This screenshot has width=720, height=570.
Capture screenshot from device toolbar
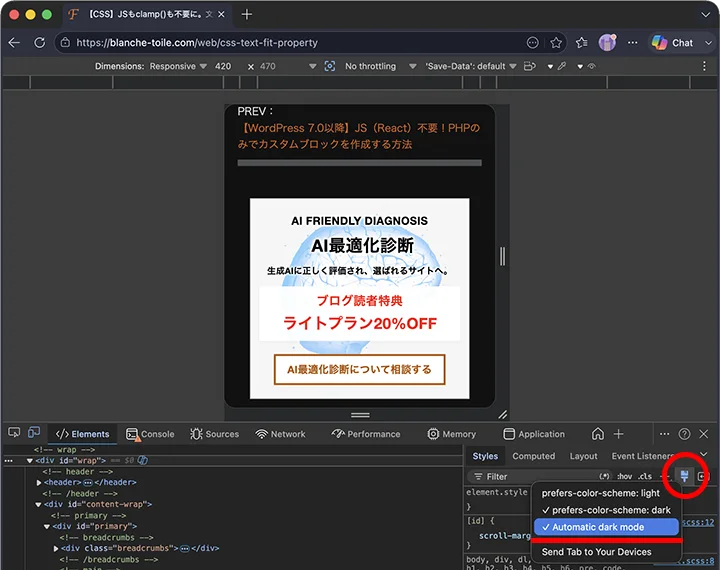pos(330,66)
